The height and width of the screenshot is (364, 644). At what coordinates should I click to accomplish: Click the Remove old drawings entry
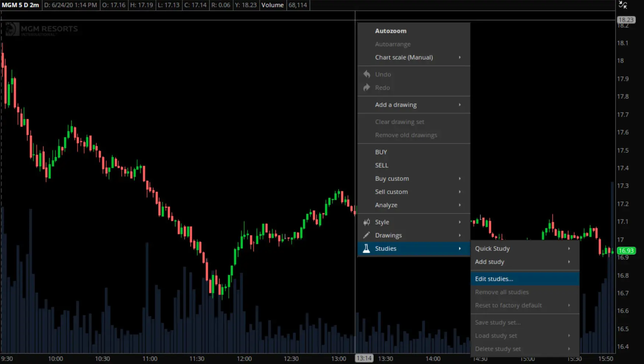(413, 135)
